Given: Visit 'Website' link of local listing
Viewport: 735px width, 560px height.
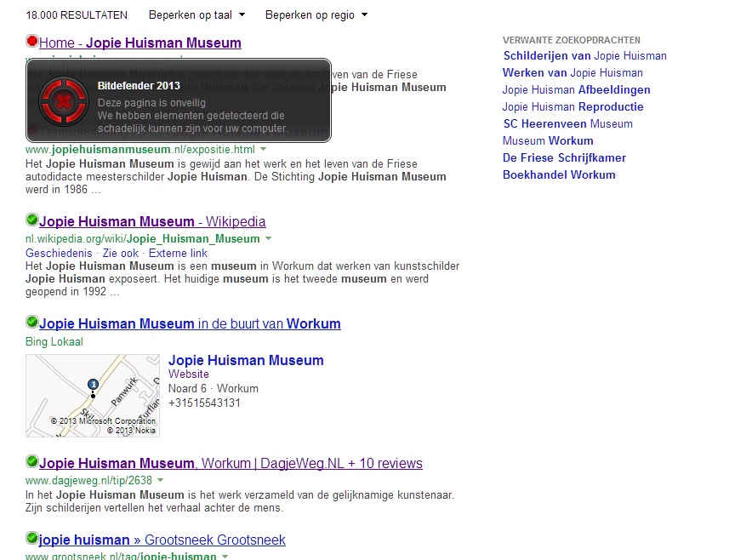Looking at the screenshot, I should pyautogui.click(x=189, y=374).
